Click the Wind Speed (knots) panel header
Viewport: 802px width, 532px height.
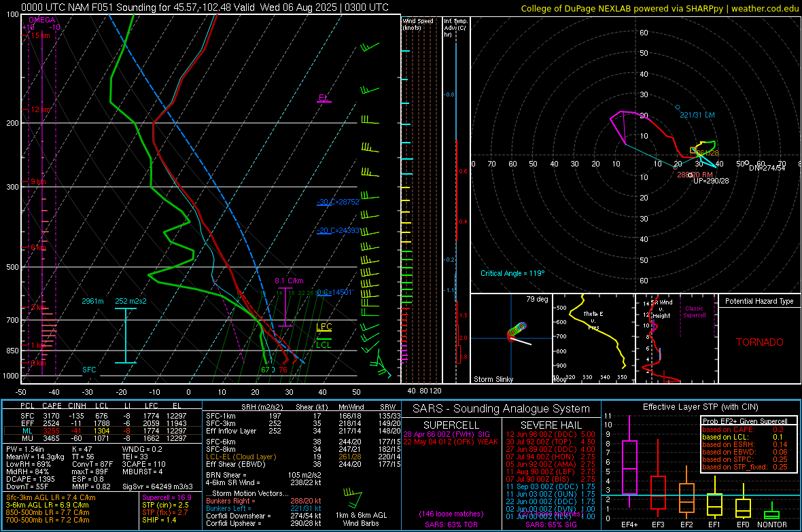click(x=418, y=24)
